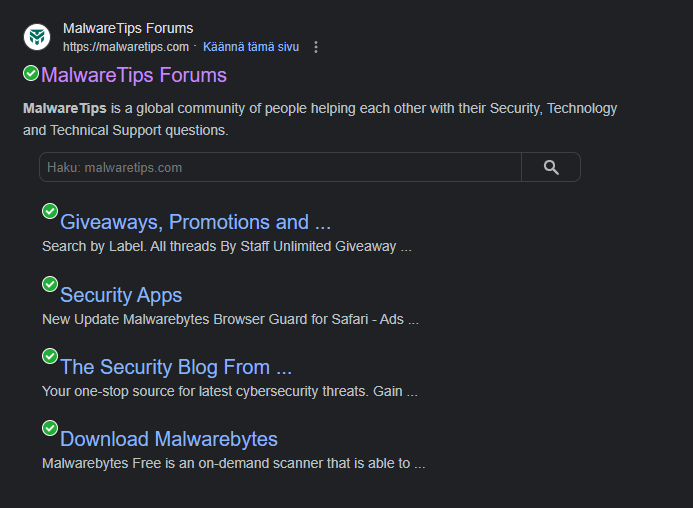The height and width of the screenshot is (508, 693).
Task: Click the MalwareTips site favicon
Action: (37, 37)
